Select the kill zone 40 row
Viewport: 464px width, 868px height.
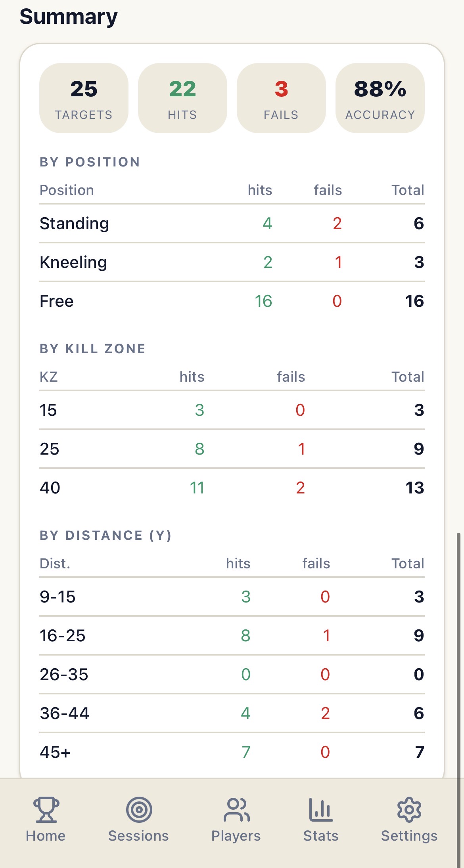(232, 488)
